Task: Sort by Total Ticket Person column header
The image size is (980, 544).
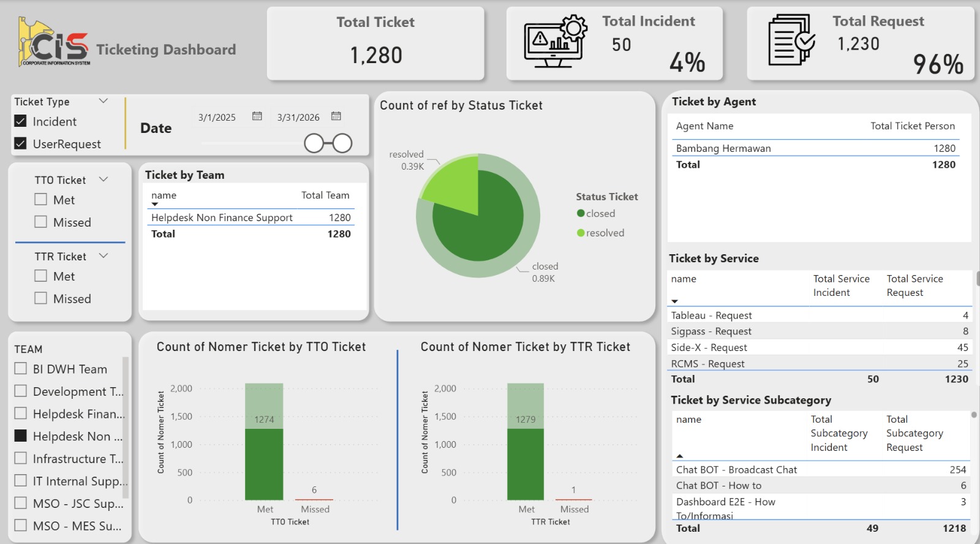Action: click(x=912, y=126)
